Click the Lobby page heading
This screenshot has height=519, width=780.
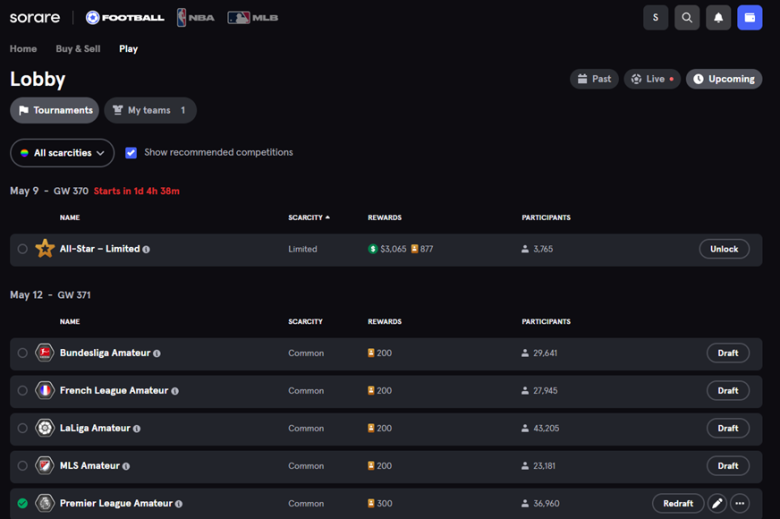pos(38,79)
